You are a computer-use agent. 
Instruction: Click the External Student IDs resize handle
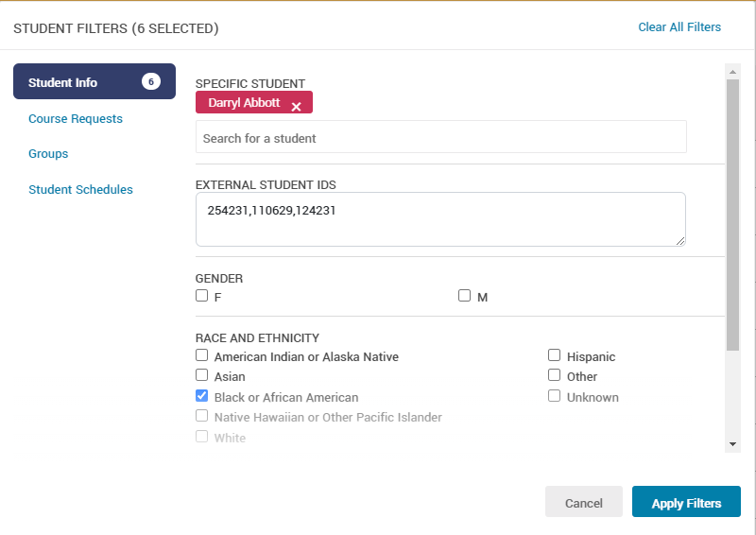[x=679, y=240]
